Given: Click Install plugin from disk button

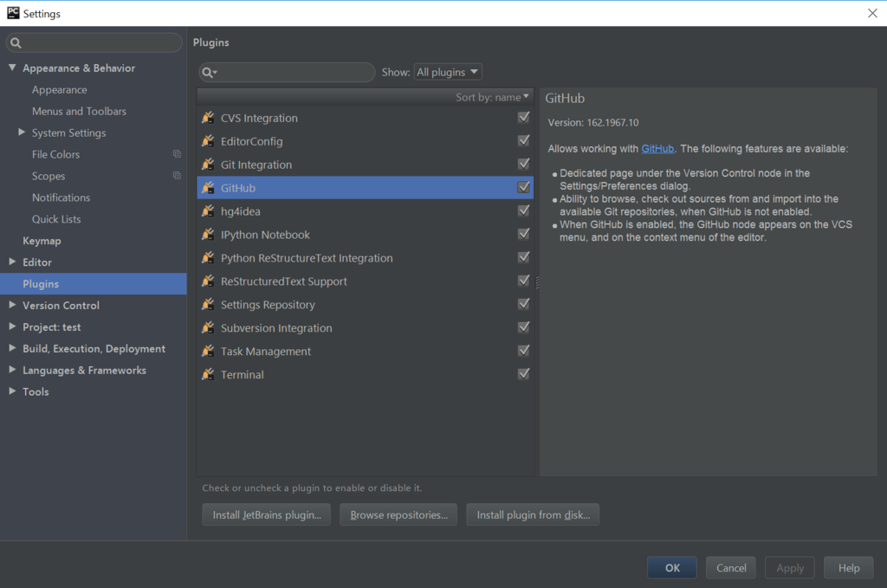Looking at the screenshot, I should click(533, 514).
